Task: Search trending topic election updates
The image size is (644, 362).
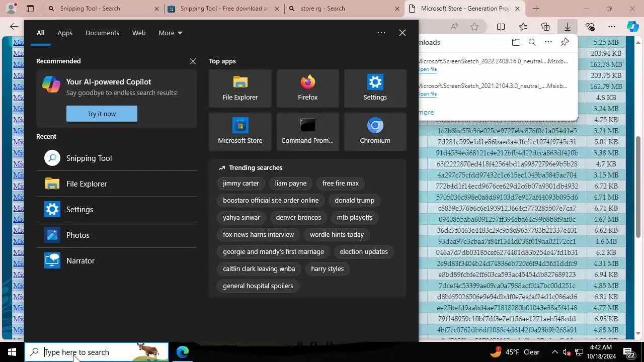Action: click(x=364, y=251)
